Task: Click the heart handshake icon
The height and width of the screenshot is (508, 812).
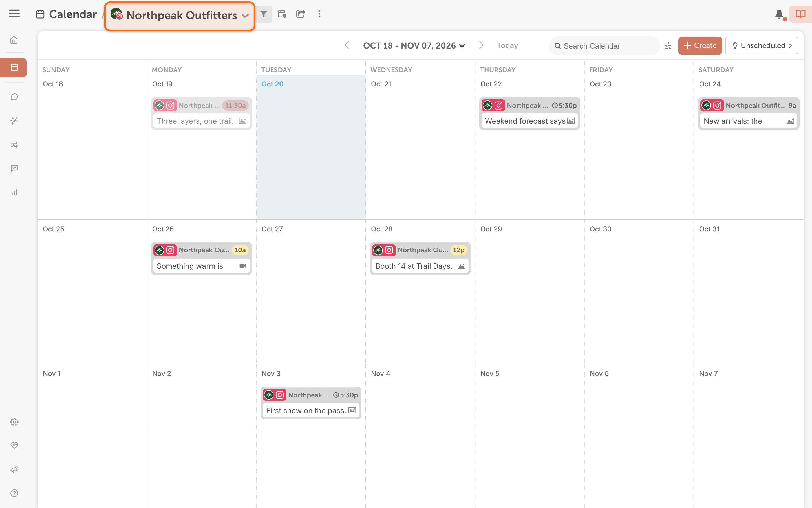Action: (14, 446)
